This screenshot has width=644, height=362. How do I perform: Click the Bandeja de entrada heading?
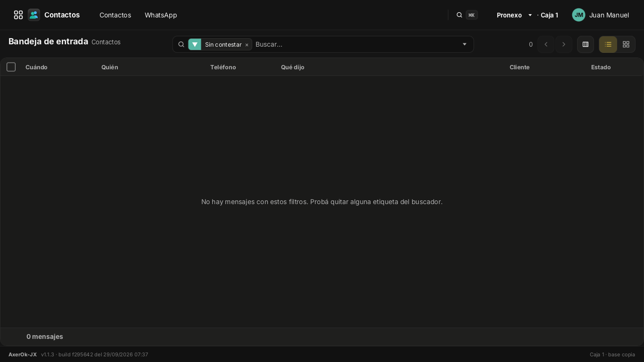(x=48, y=41)
